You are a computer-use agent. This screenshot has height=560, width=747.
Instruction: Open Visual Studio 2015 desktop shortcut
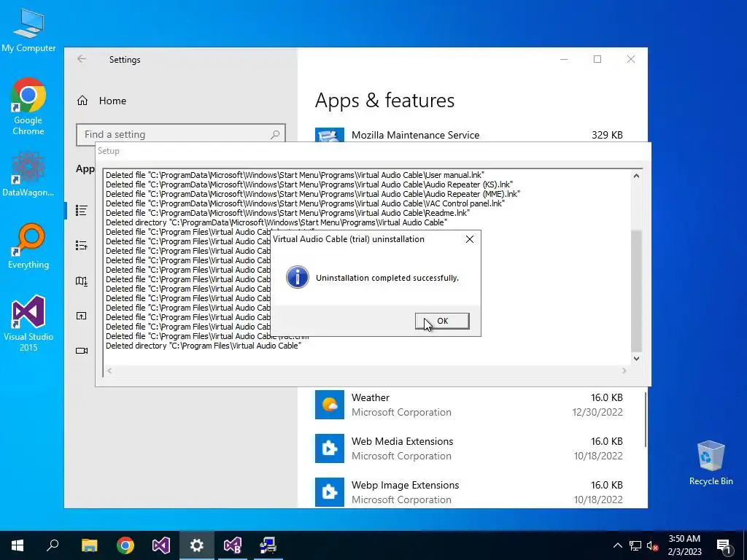[28, 323]
